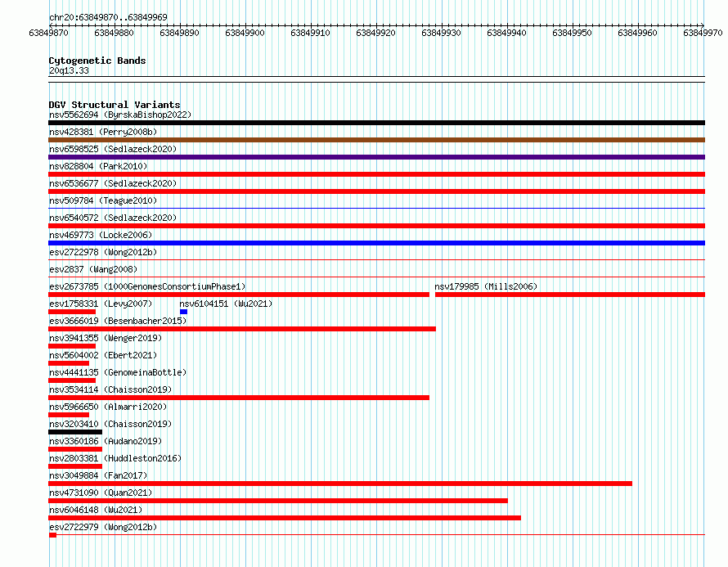Click the DGV Structural Variants track heading
This screenshot has width=728, height=567.
[x=115, y=105]
